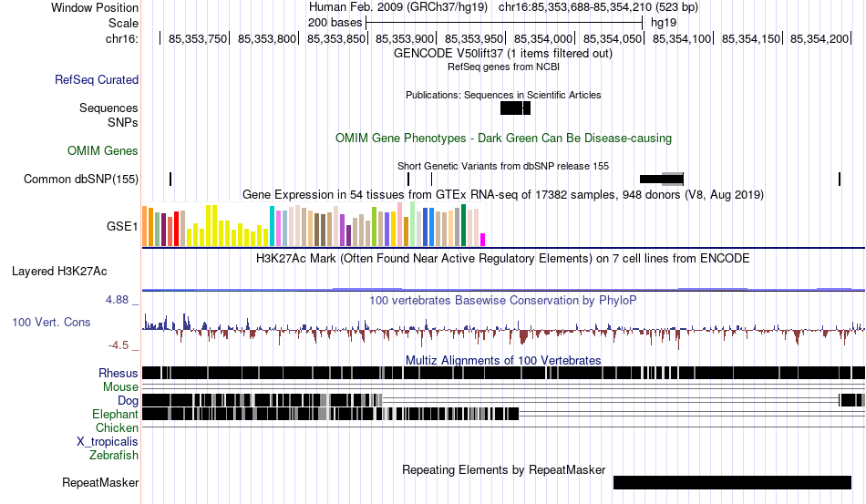Open the Common dbSNP(155) track label
The height and width of the screenshot is (504, 866).
pyautogui.click(x=81, y=179)
